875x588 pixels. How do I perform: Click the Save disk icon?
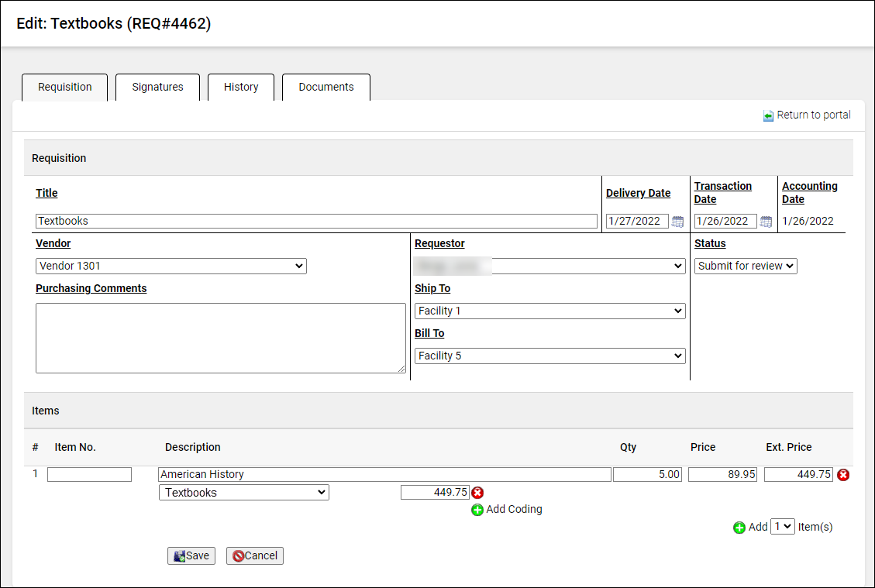(181, 555)
